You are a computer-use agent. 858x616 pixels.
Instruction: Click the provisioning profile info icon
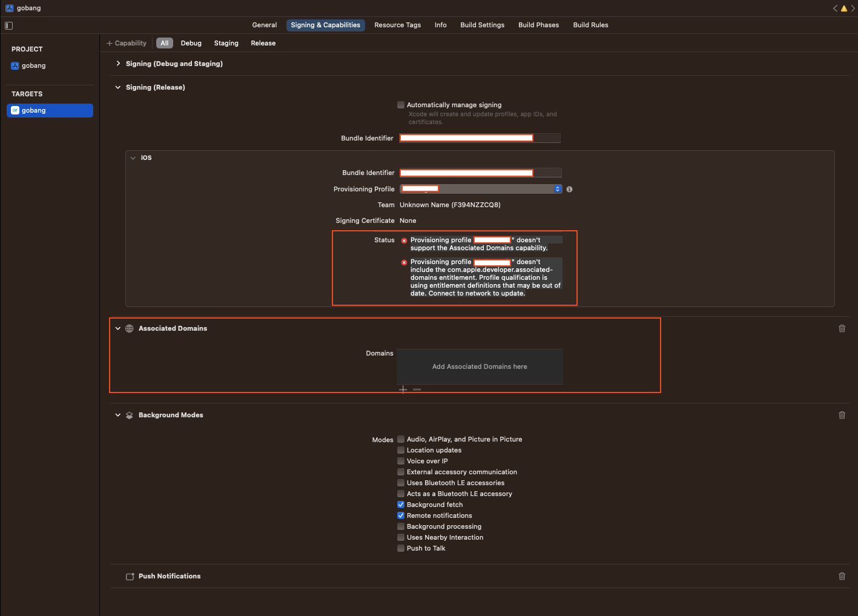click(569, 189)
